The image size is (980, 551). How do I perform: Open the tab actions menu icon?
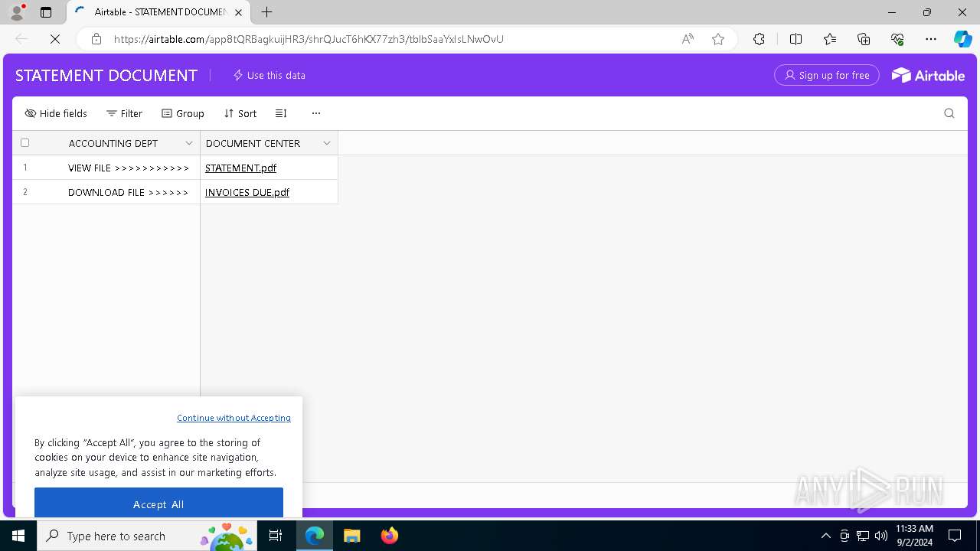click(46, 12)
